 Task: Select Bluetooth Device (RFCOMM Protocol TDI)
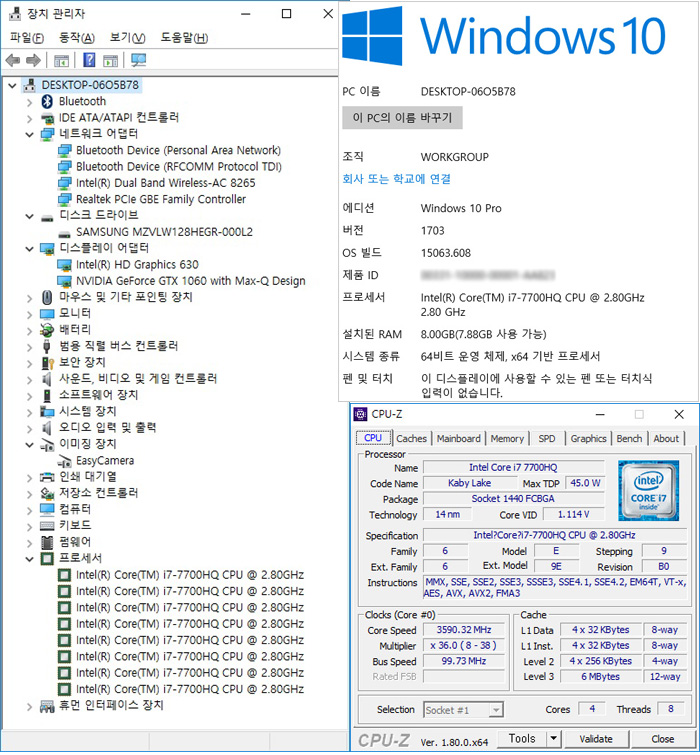click(x=179, y=167)
